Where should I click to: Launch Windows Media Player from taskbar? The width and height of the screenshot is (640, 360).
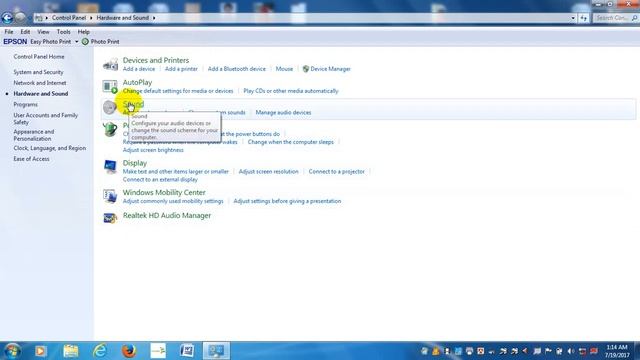(41, 351)
